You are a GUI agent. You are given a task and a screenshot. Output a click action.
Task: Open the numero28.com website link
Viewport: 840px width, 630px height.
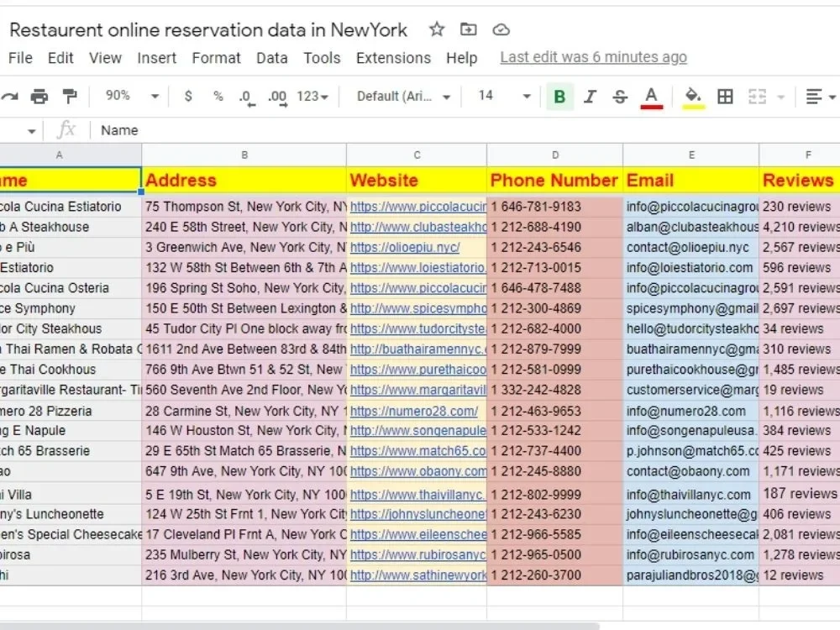pos(414,412)
